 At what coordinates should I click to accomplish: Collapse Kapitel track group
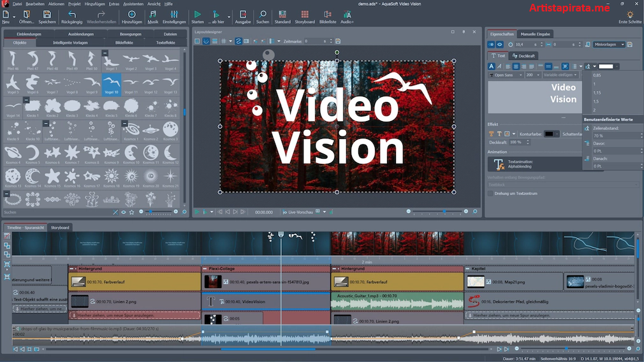[467, 268]
